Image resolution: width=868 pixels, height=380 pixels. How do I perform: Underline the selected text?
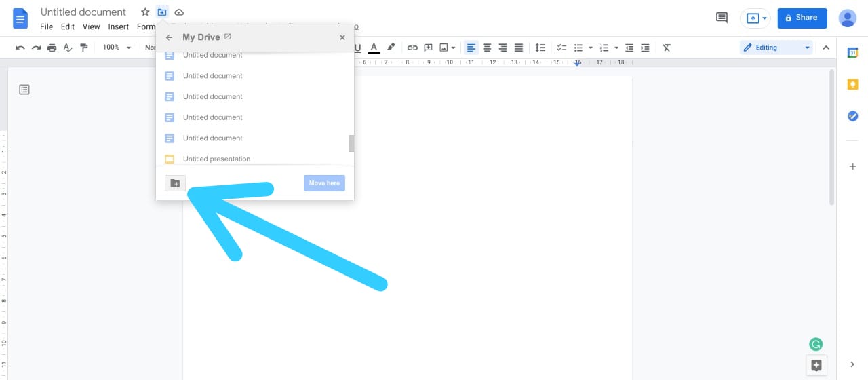[357, 47]
